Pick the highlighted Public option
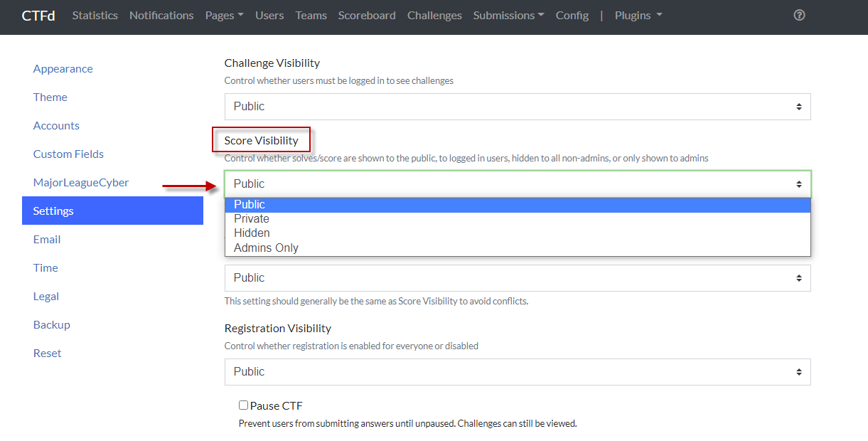The image size is (868, 441). tap(250, 205)
